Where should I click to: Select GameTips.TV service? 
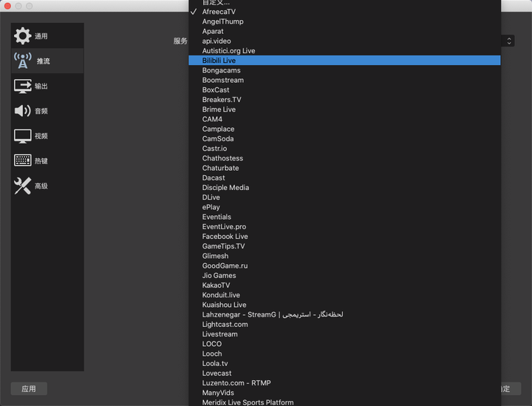point(344,246)
